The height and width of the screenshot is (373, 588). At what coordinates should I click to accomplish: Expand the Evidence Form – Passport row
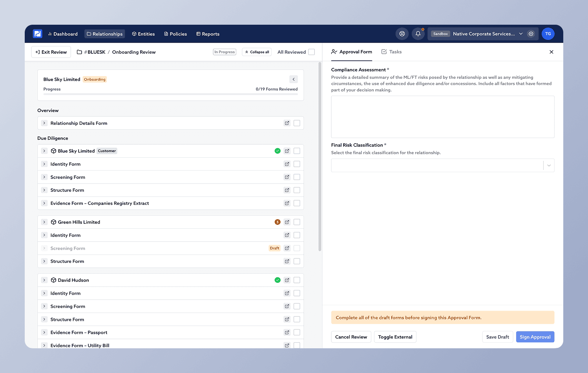[44, 332]
